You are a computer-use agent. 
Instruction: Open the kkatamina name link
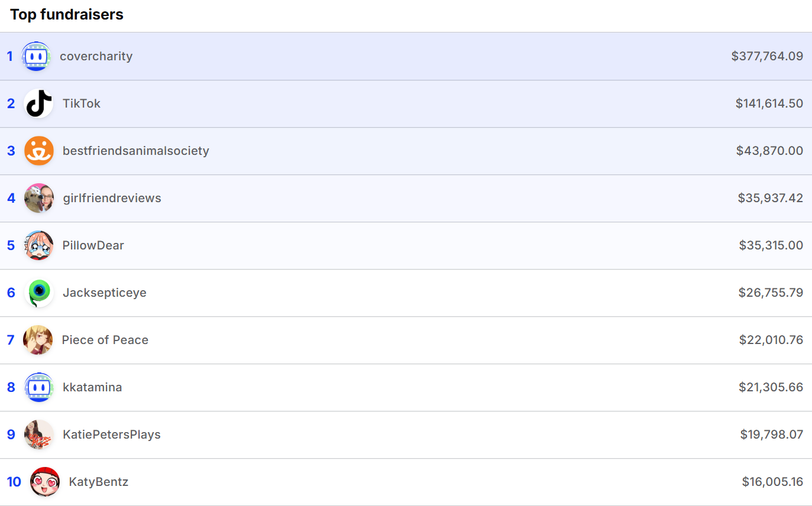(92, 387)
